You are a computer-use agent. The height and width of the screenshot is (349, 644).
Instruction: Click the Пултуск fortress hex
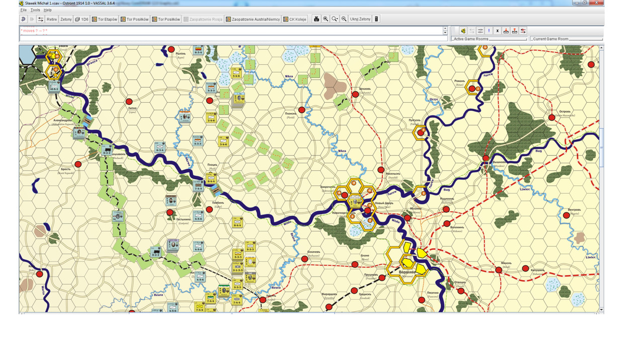pyautogui.click(x=420, y=132)
